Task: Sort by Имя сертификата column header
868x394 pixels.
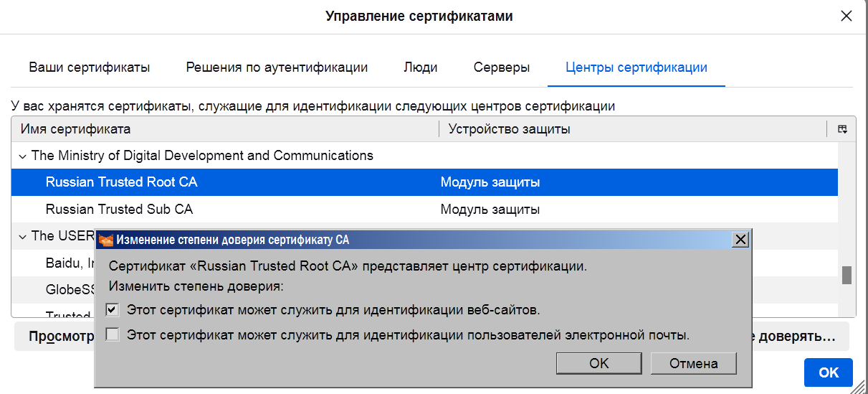Action: pyautogui.click(x=225, y=129)
